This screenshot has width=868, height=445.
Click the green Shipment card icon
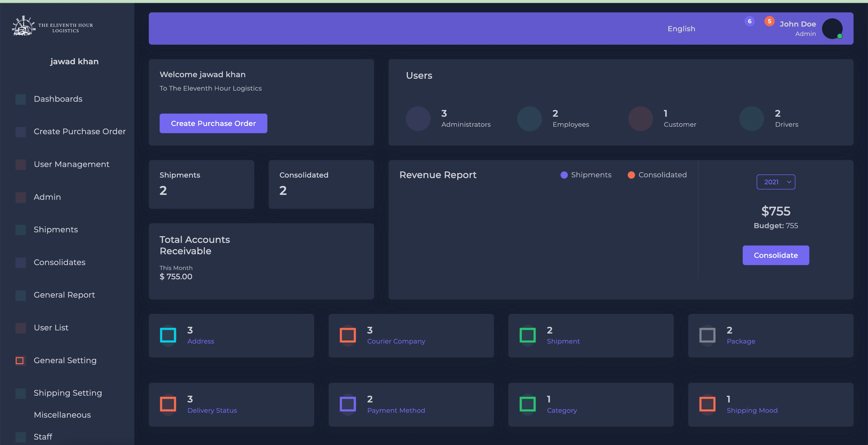click(x=527, y=335)
